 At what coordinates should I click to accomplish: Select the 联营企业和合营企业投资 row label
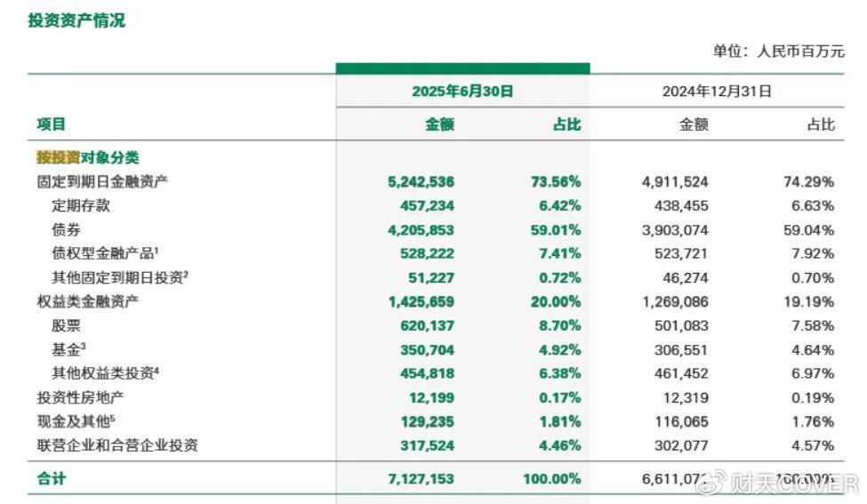[116, 445]
